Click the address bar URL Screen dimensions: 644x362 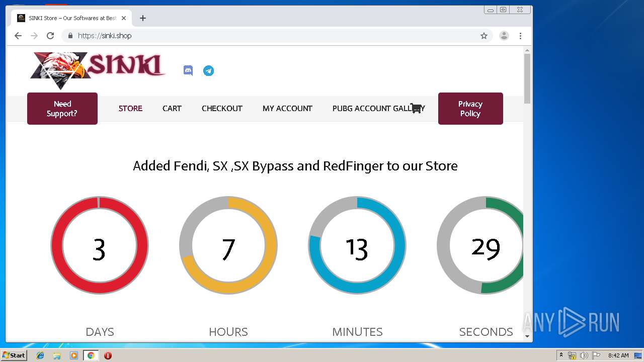pyautogui.click(x=105, y=36)
